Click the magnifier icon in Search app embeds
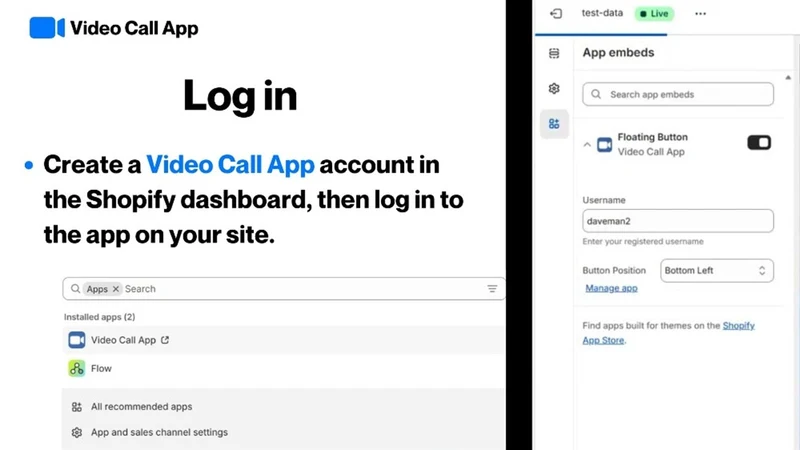Viewport: 800px width, 450px height. [x=596, y=94]
